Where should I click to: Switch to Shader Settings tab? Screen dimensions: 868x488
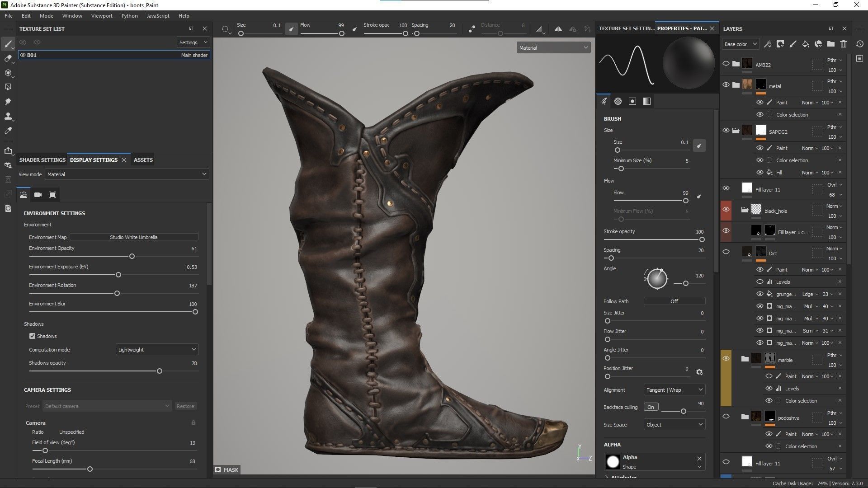pos(42,160)
